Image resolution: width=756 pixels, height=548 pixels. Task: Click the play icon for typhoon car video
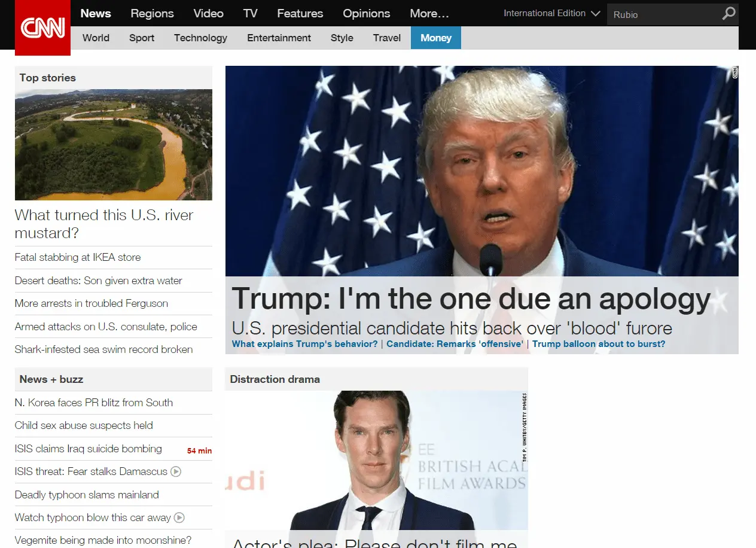point(179,517)
